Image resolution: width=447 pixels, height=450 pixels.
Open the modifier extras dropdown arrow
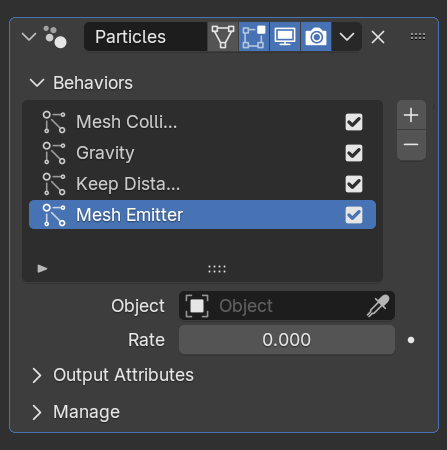tap(347, 37)
